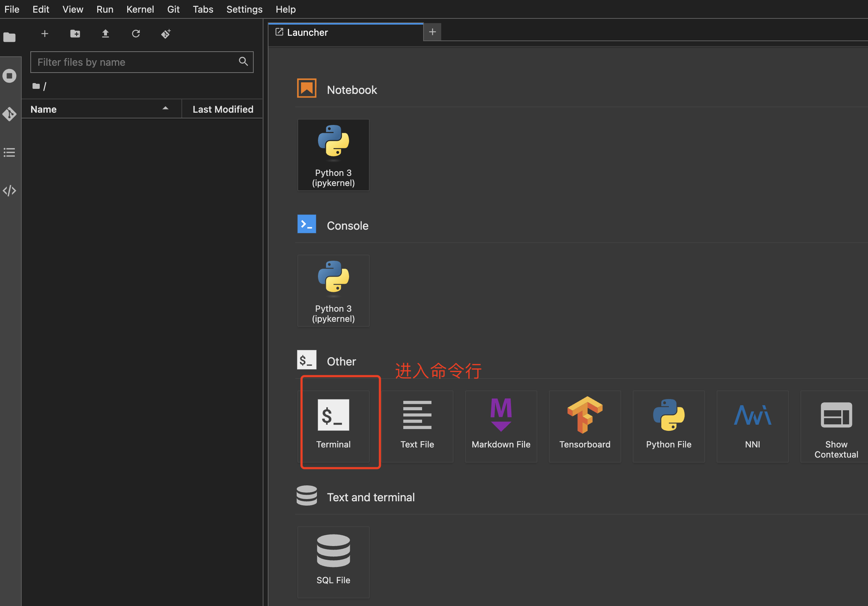868x606 pixels.
Task: Open Python 3 Notebook kernel card
Action: pyautogui.click(x=333, y=155)
